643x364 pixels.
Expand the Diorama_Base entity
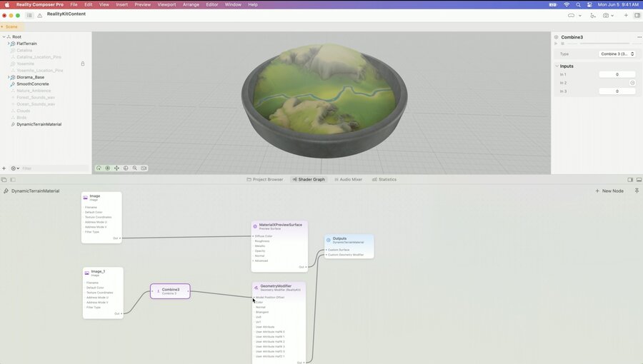point(8,77)
